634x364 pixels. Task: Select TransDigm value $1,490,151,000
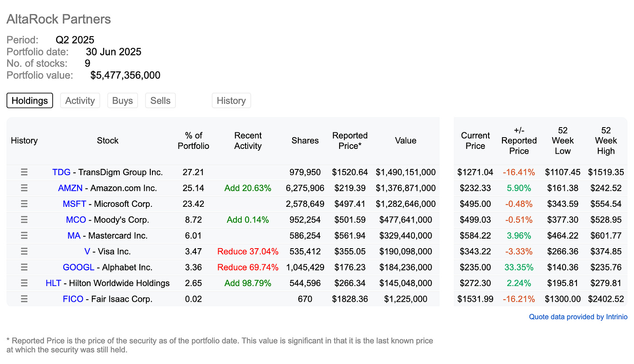(405, 172)
